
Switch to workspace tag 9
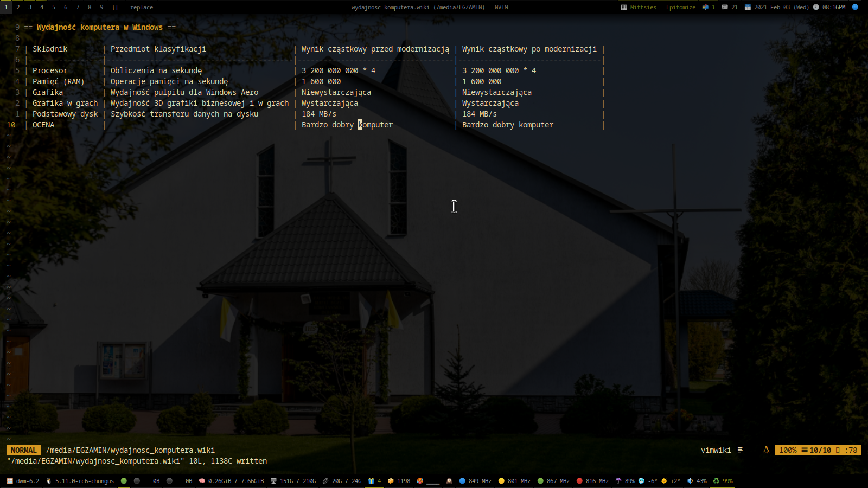click(x=101, y=7)
